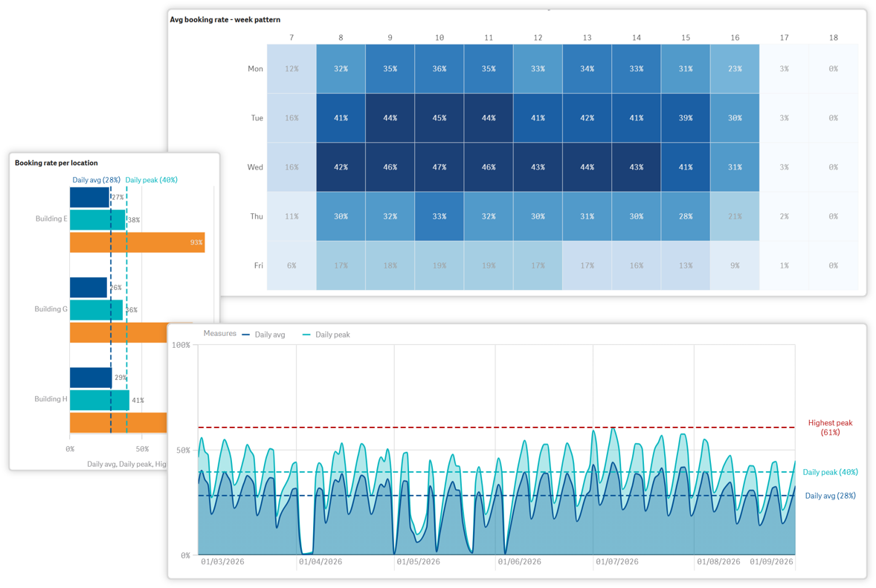Select the Mon 16 cell showing 23%

click(x=735, y=68)
